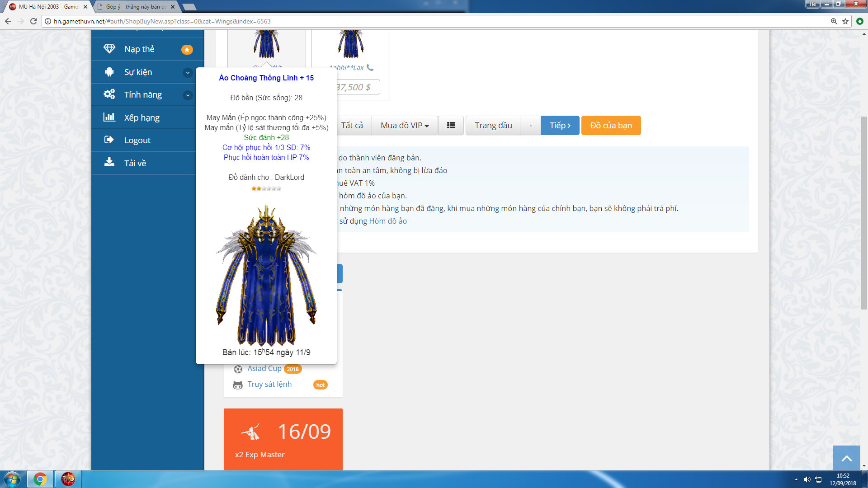Click the network icon in system tray

(x=818, y=479)
